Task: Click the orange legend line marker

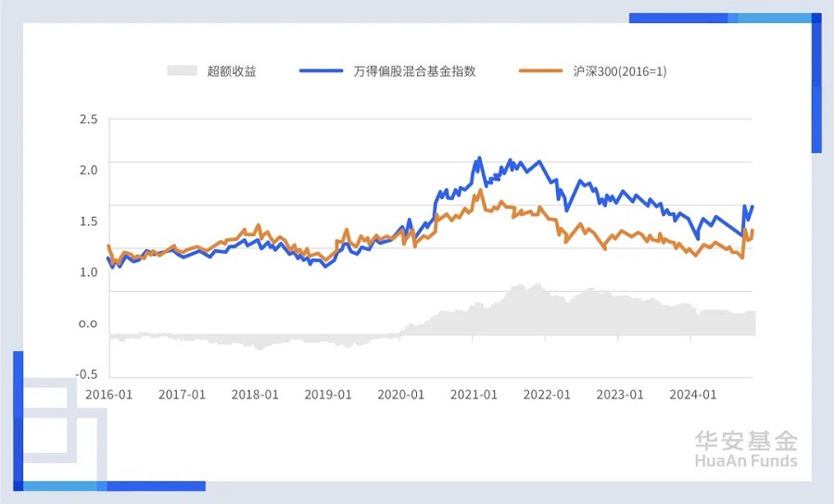Action: click(x=541, y=70)
